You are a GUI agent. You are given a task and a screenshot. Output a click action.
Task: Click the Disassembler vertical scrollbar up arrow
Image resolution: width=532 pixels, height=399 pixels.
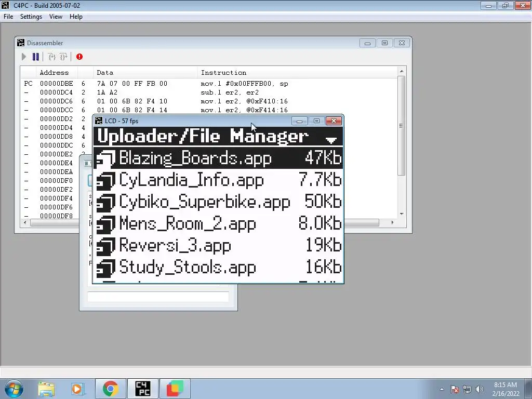pos(402,71)
